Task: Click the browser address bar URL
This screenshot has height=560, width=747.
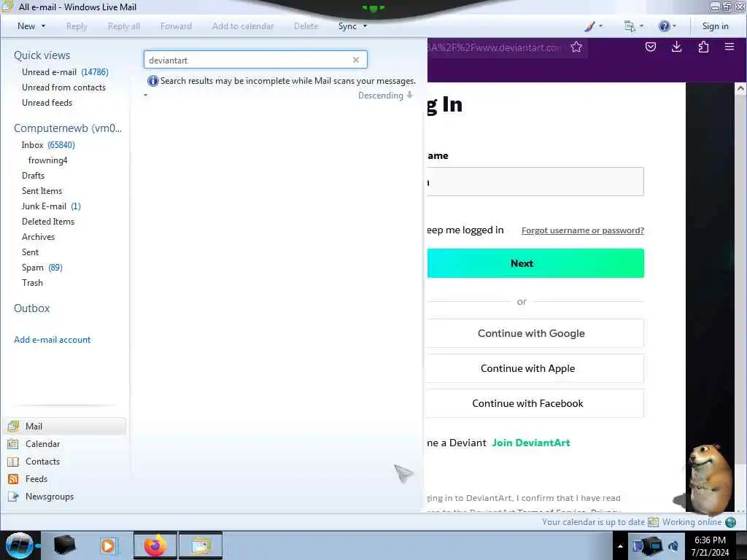Action: coord(495,47)
